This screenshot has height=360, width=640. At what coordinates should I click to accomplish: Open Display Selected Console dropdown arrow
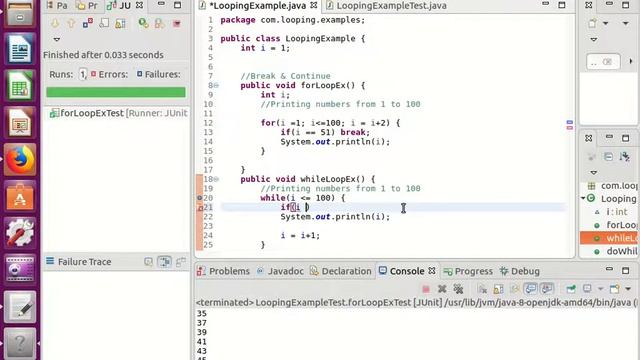[600, 289]
